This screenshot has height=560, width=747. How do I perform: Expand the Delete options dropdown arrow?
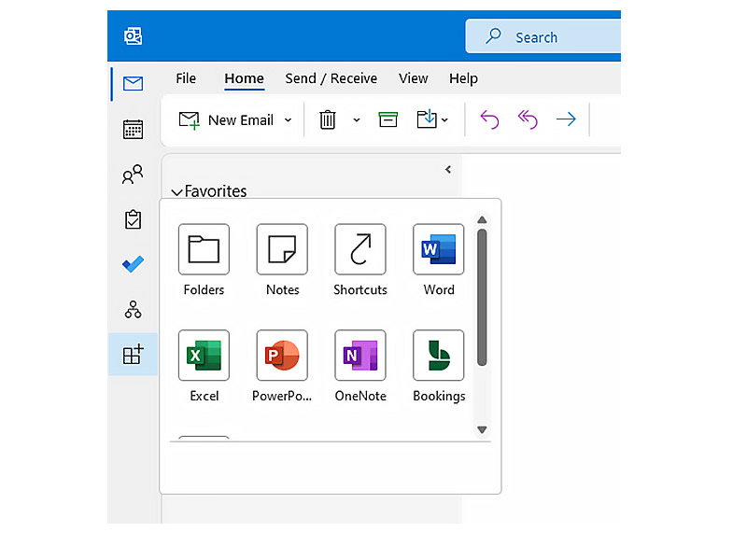point(357,120)
